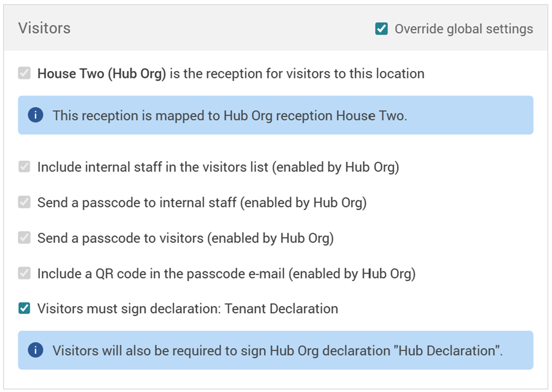Click the Include a QR code checkbox
The image size is (552, 392).
pyautogui.click(x=25, y=274)
